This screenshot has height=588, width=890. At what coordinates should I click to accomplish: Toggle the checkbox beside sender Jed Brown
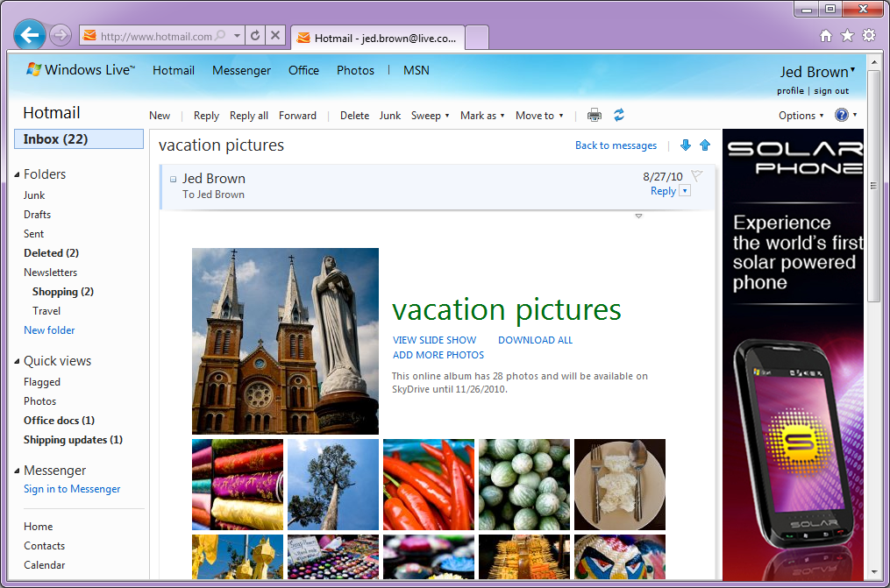(x=174, y=180)
